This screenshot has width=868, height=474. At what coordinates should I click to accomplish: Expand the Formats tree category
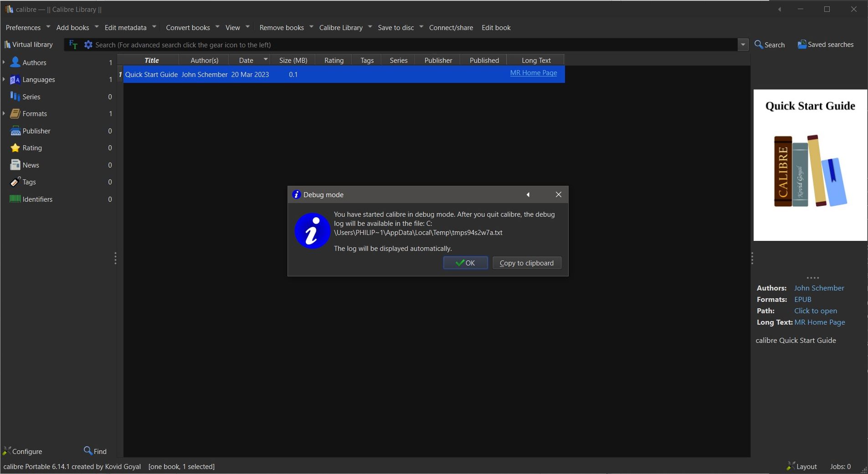(4, 114)
